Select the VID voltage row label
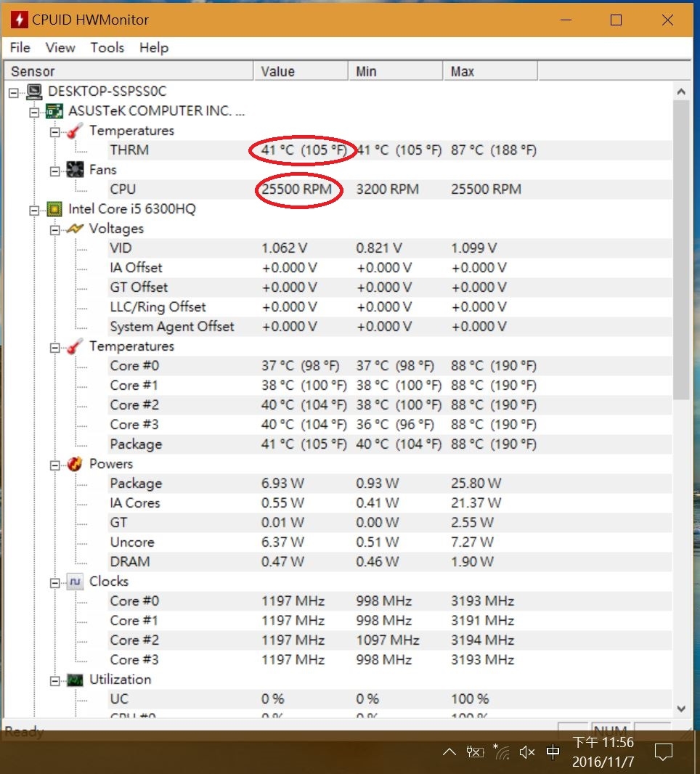Screen dimensions: 700x774 [x=121, y=248]
